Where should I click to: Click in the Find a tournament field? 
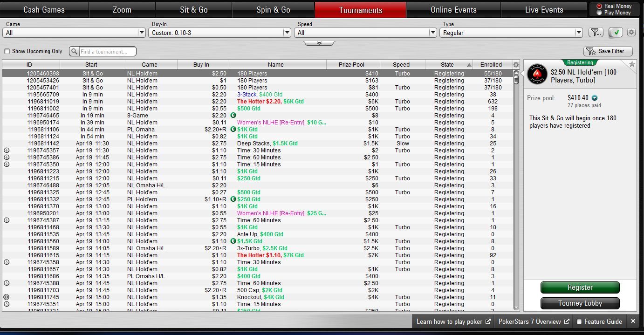(x=108, y=51)
